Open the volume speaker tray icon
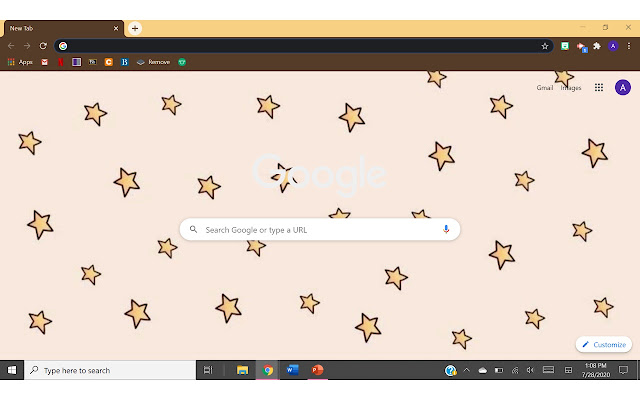 click(531, 370)
